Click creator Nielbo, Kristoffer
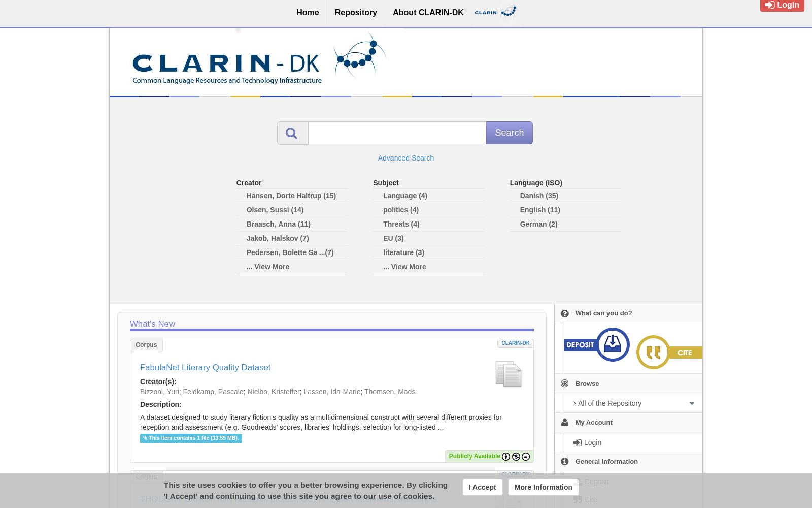The width and height of the screenshot is (812, 508). [274, 392]
